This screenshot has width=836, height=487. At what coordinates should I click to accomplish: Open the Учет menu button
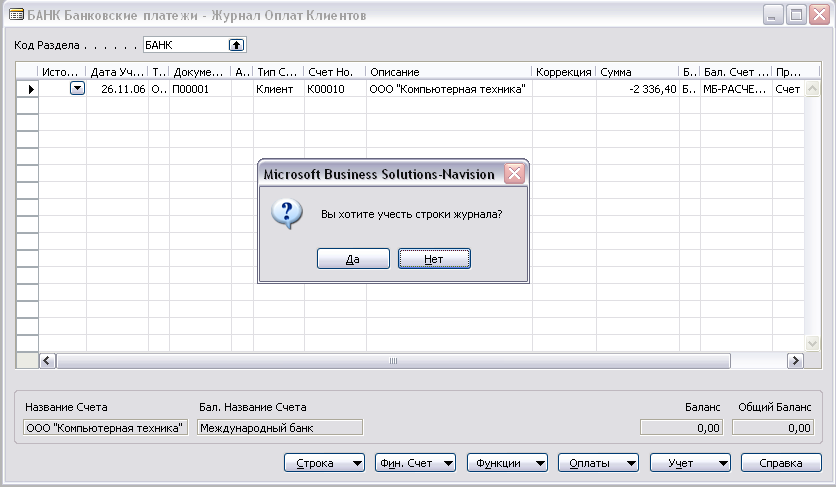pos(690,463)
